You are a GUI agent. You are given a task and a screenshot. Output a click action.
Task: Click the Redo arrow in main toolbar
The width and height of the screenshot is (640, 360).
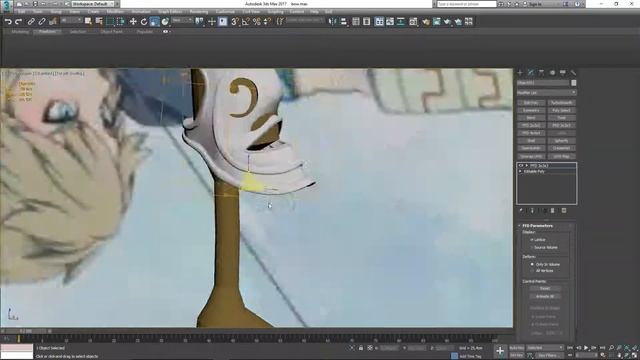click(18, 22)
